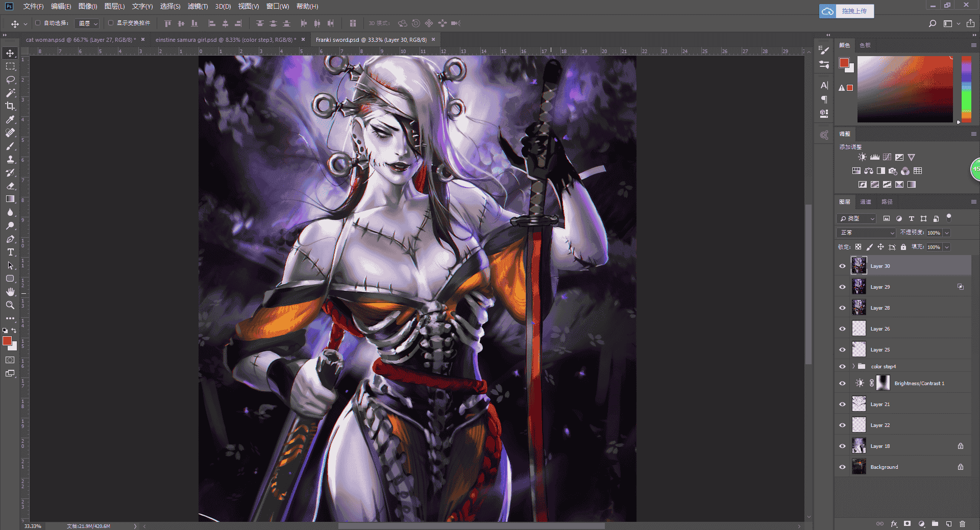This screenshot has width=980, height=530.
Task: Enable show transform controls checkbox
Action: tap(111, 23)
